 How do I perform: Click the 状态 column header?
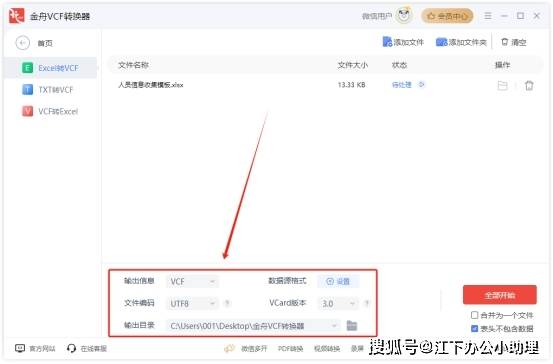[x=399, y=65]
